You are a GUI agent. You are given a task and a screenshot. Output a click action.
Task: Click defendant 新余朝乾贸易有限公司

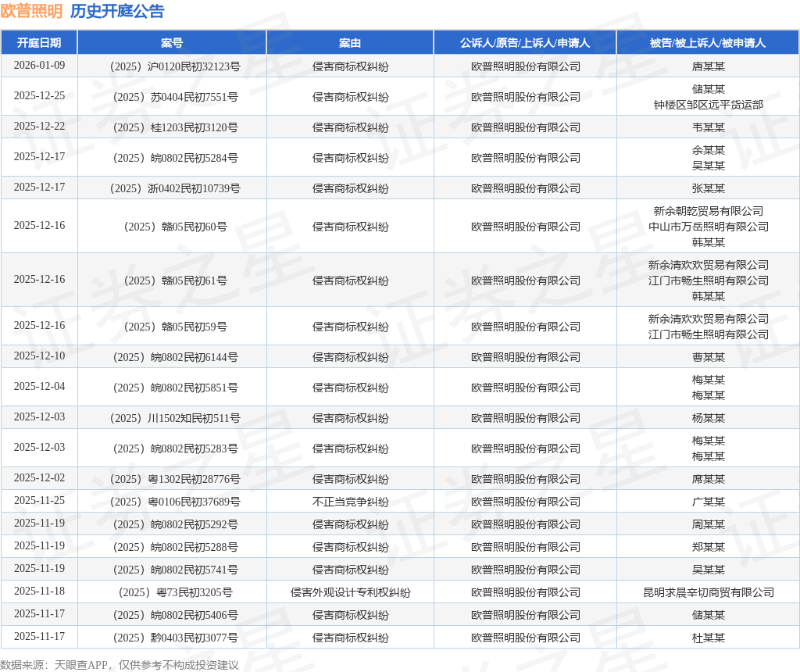click(708, 211)
